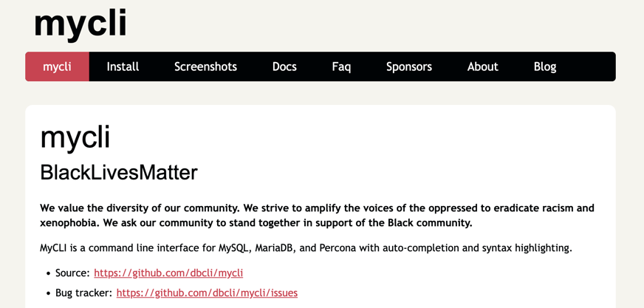This screenshot has height=308, width=644.
Task: Click the mycli page heading
Action: [75, 137]
